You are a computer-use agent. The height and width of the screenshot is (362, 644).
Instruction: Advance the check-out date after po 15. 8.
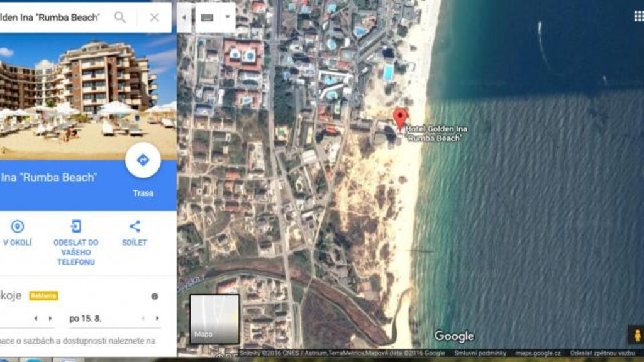pyautogui.click(x=157, y=319)
